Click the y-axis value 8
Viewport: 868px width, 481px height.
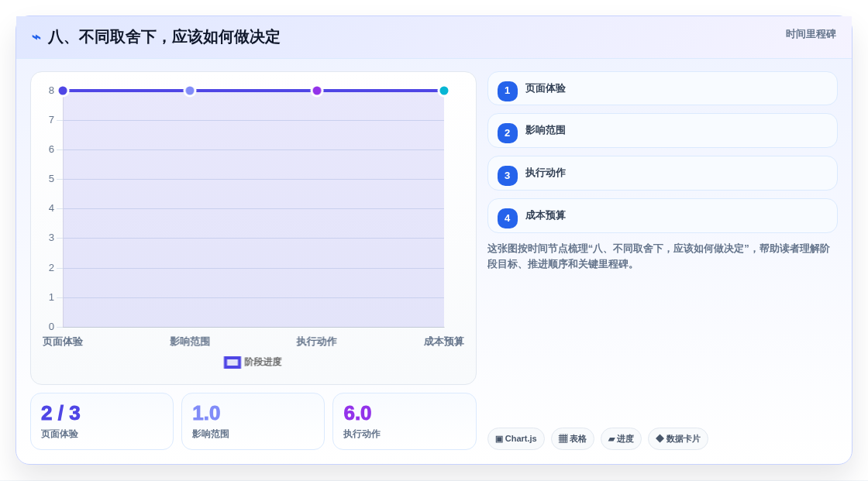point(51,91)
